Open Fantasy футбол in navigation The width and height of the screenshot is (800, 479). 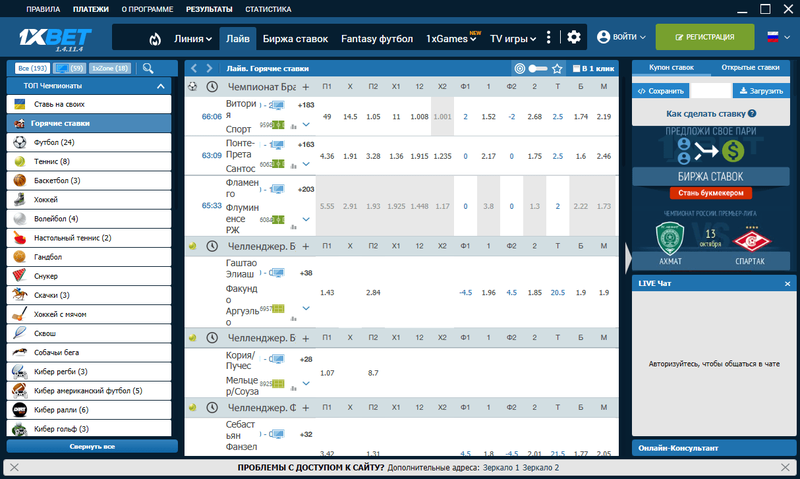click(377, 39)
